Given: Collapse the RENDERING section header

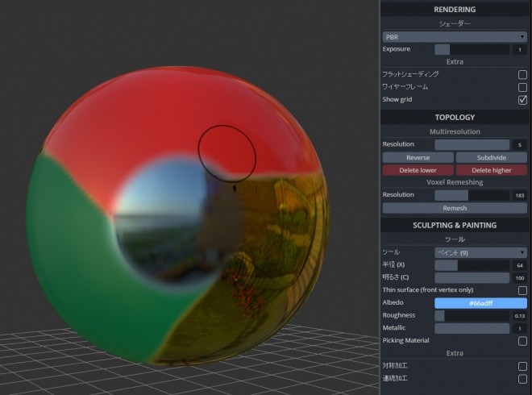Looking at the screenshot, I should [x=455, y=10].
